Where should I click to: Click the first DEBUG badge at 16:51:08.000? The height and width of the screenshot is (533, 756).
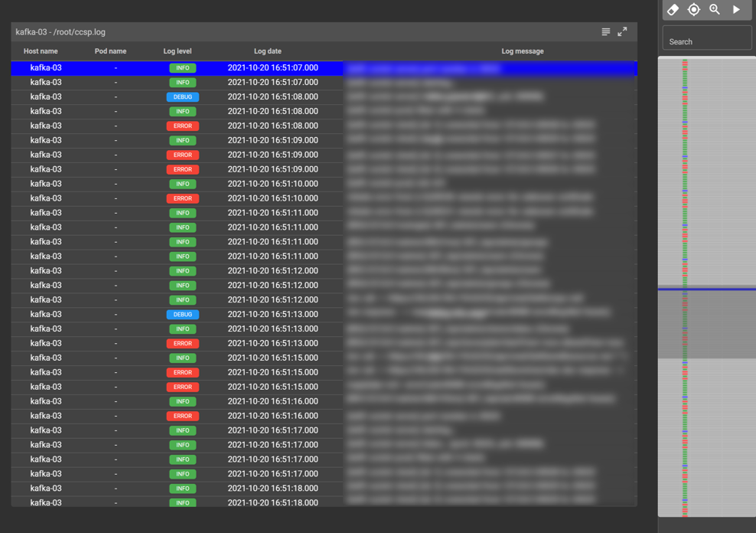(182, 97)
